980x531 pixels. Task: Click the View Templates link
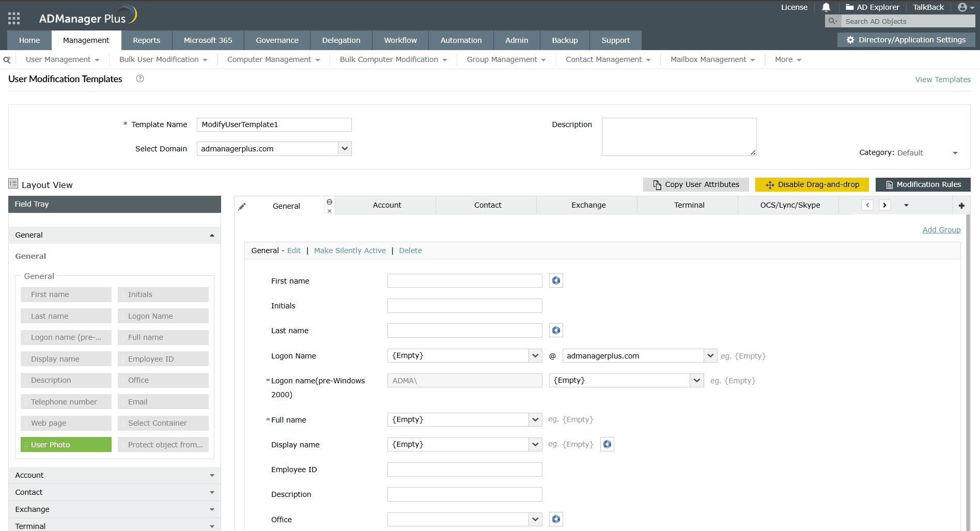click(942, 79)
